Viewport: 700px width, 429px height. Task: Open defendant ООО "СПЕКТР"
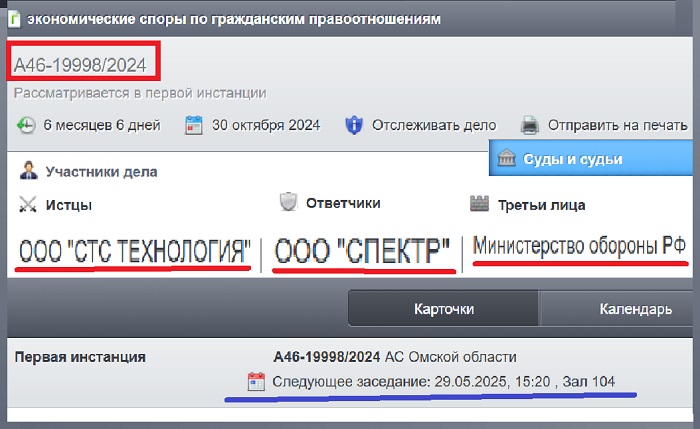point(362,251)
